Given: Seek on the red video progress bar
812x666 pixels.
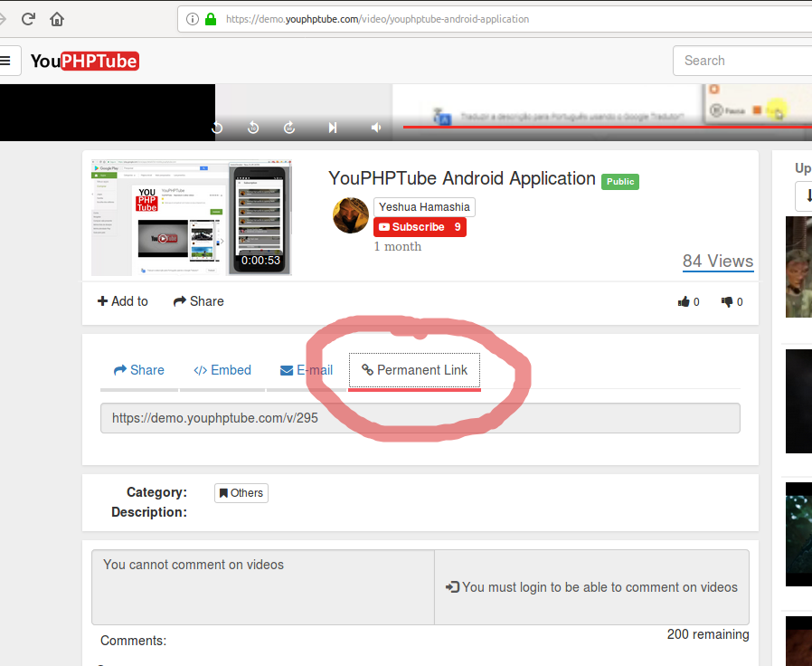Looking at the screenshot, I should [x=608, y=126].
